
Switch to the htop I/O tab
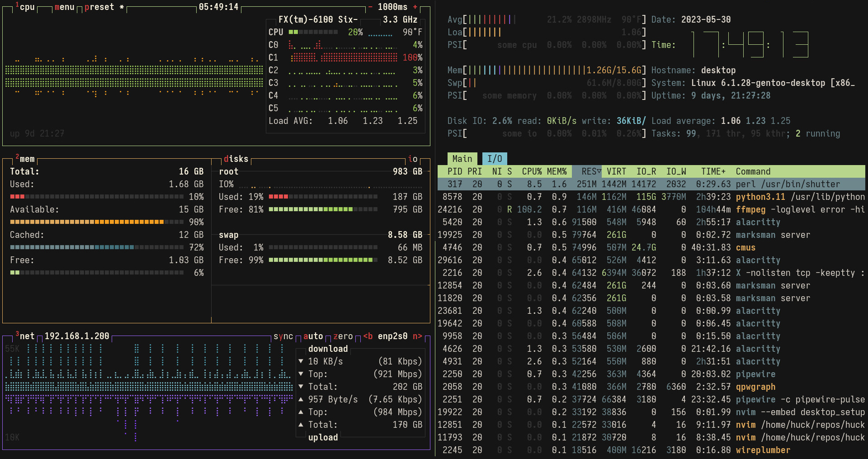pos(495,159)
